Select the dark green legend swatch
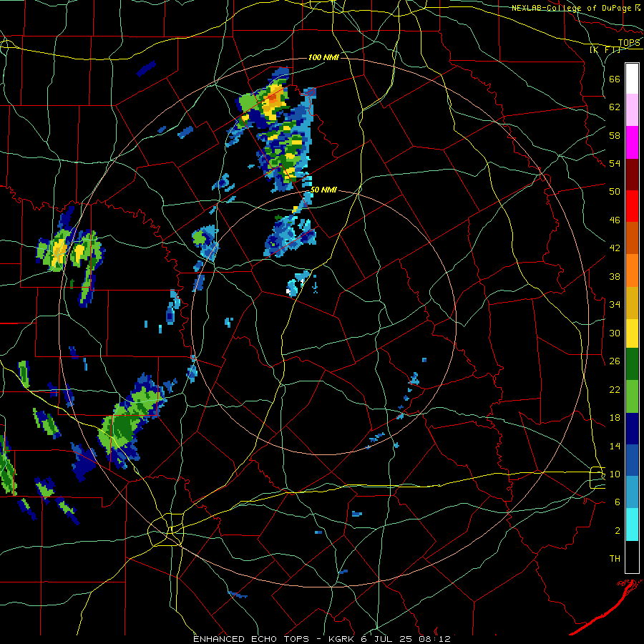The height and width of the screenshot is (644, 644). coord(632,364)
